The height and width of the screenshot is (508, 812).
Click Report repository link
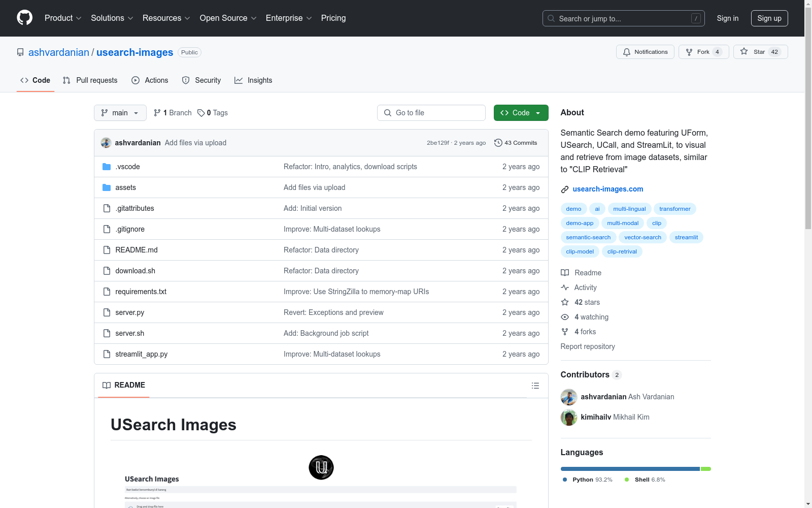[x=588, y=346]
